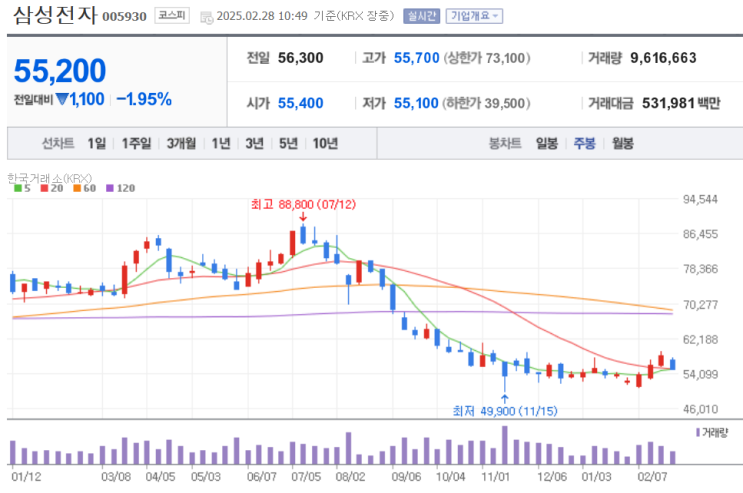Viewport: 743px width, 493px height.
Task: Select the 3년 line chart tab
Action: (254, 143)
